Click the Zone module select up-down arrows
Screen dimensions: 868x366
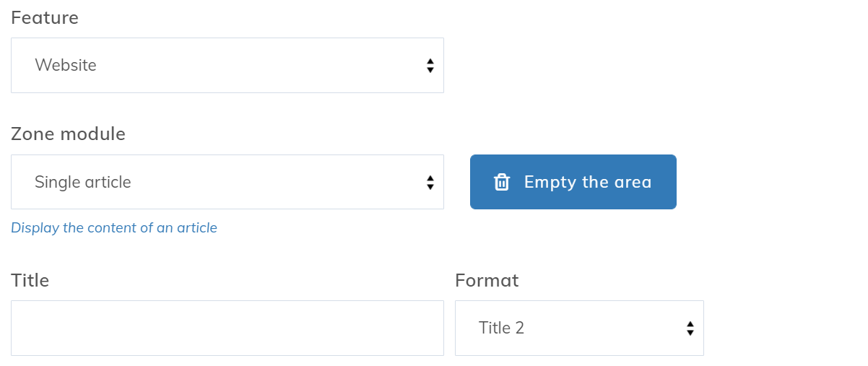(430, 183)
